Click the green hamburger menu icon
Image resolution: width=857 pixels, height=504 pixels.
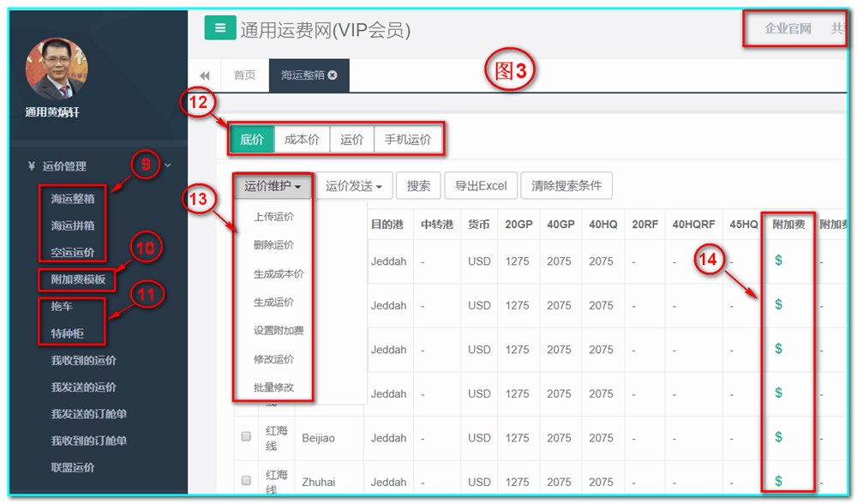click(x=220, y=27)
